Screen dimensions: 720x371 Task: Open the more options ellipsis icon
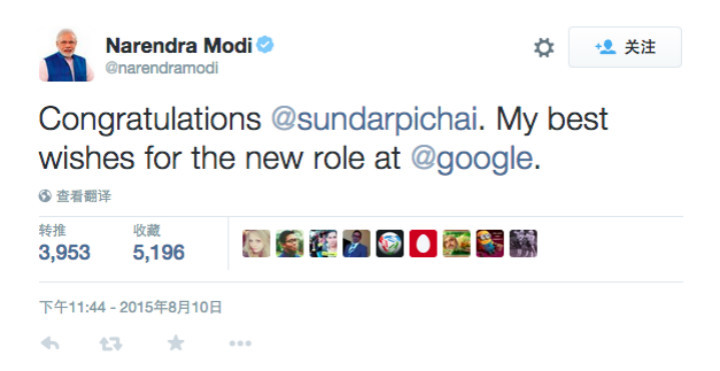[x=240, y=343]
